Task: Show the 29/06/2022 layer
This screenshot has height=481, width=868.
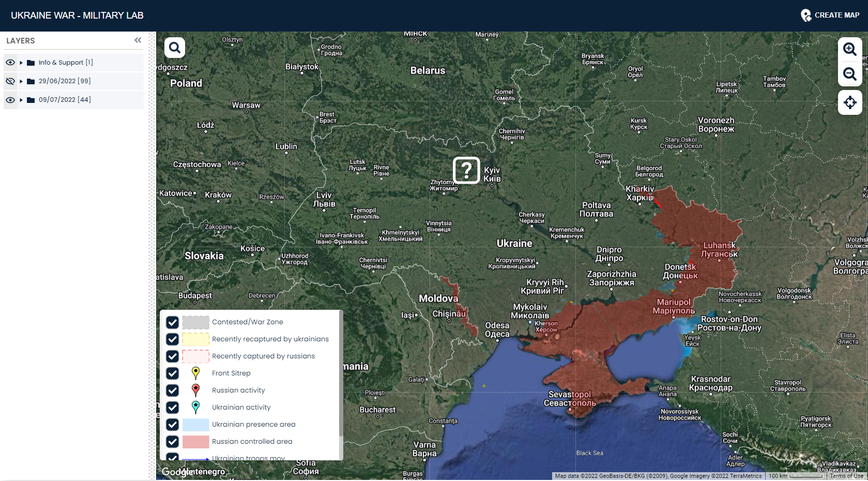Action: pos(10,81)
